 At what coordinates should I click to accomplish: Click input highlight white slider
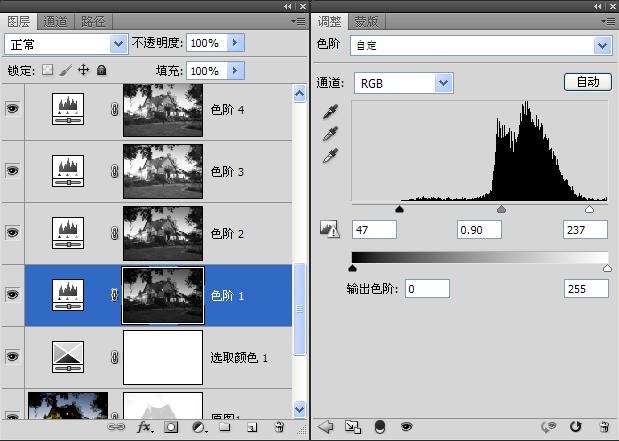[x=589, y=208]
